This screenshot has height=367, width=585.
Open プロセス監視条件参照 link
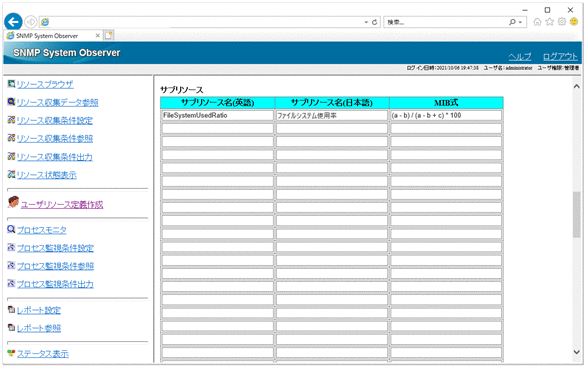55,266
